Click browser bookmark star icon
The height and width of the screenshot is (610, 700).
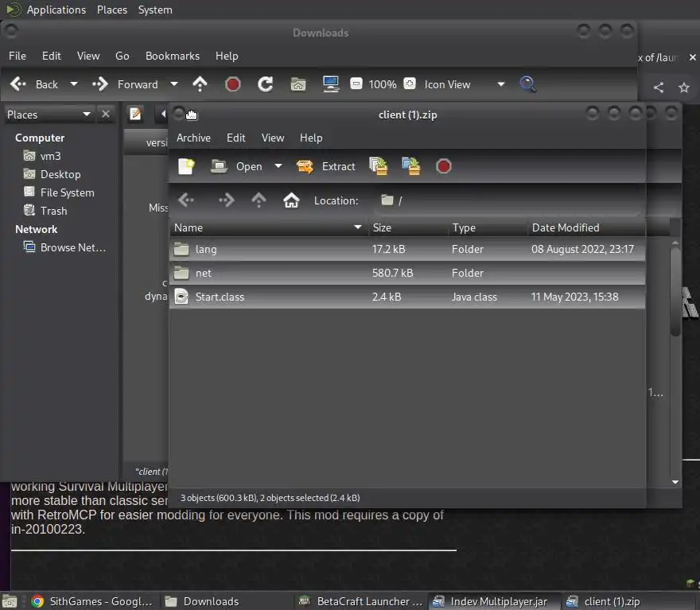point(684,87)
